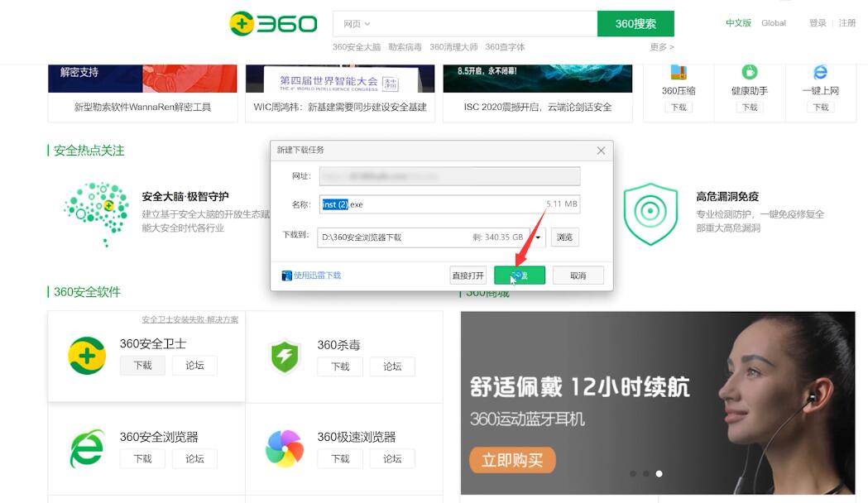The width and height of the screenshot is (868, 503).
Task: Close the 新建下载任务 dialog
Action: pyautogui.click(x=602, y=151)
